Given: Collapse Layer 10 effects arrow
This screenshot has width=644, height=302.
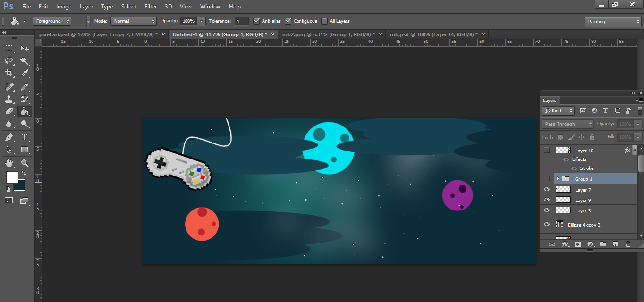Looking at the screenshot, I should click(635, 150).
